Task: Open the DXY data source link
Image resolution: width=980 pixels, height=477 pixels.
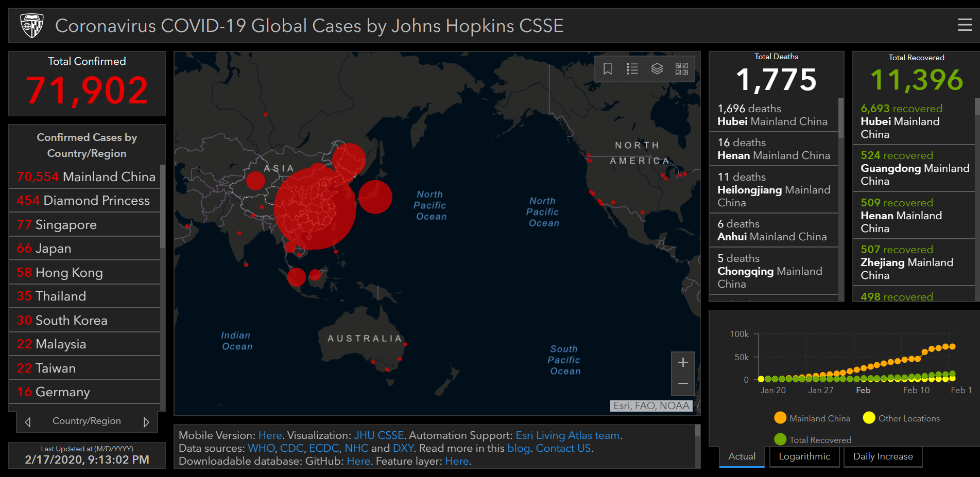Action: (403, 448)
